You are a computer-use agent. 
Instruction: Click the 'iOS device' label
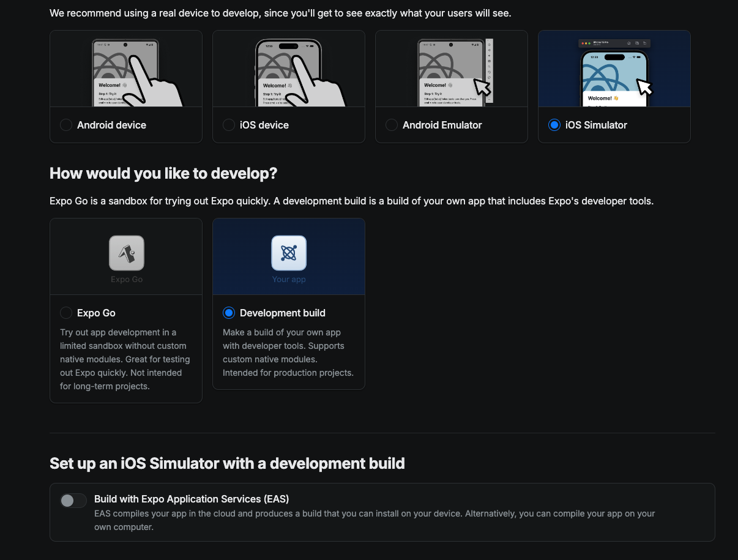tap(264, 125)
